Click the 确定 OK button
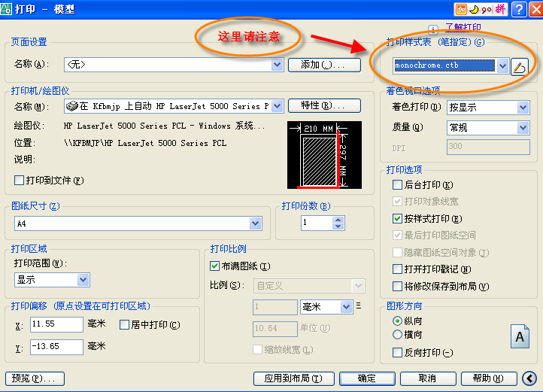 point(367,378)
